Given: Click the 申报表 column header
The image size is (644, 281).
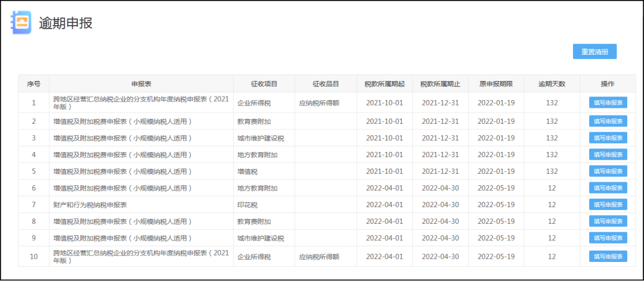Looking at the screenshot, I should coord(141,84).
